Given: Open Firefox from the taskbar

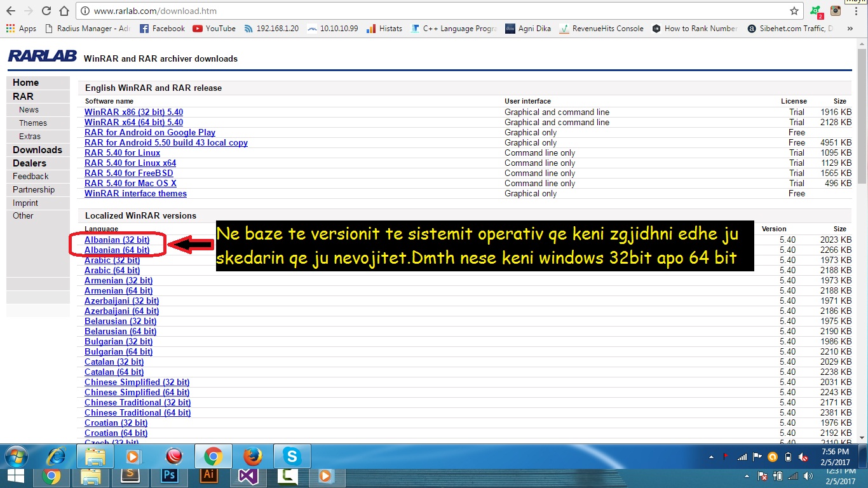Looking at the screenshot, I should pos(252,456).
